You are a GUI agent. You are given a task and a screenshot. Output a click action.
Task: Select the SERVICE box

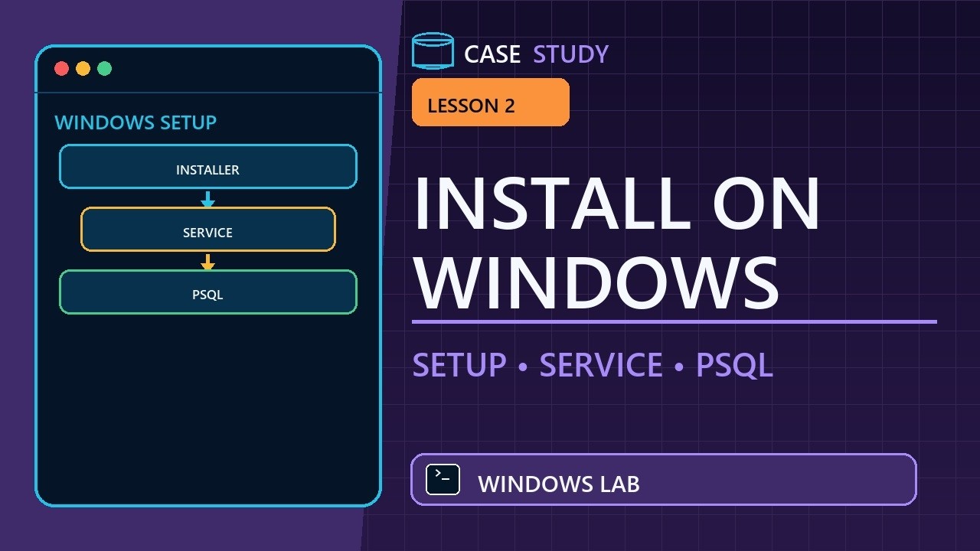tap(208, 230)
